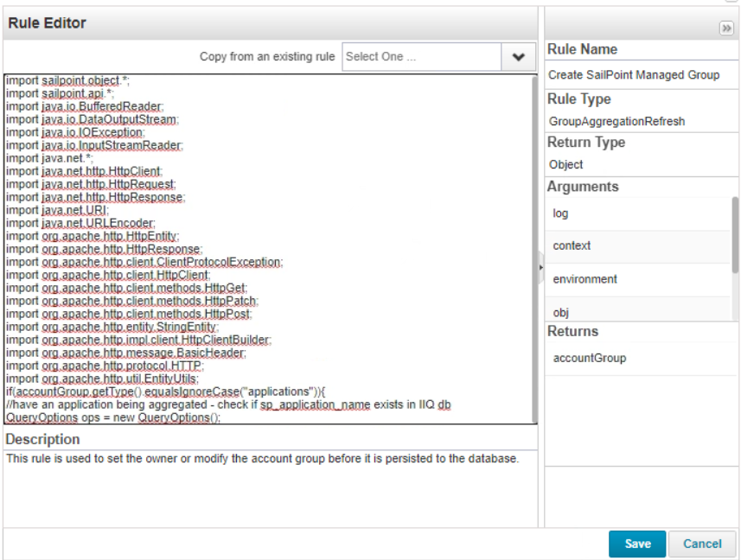Click the 'import java.net.http.HttpClient;' line

point(84,171)
